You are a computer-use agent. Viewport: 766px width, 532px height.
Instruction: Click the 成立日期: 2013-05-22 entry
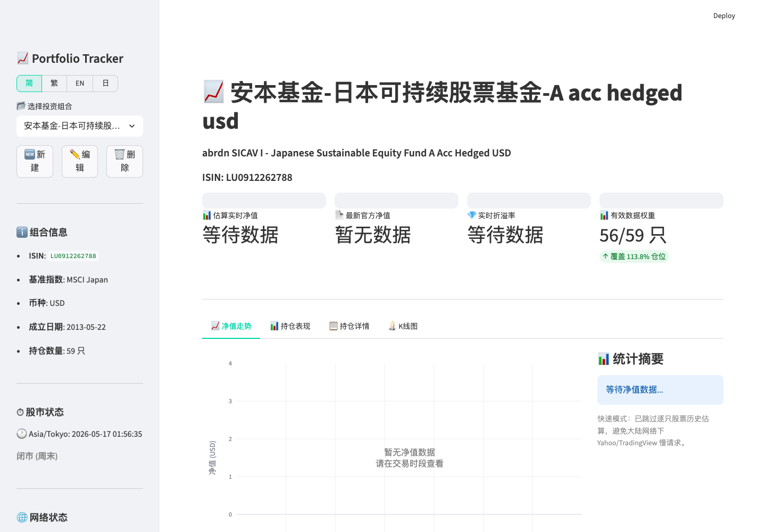pos(67,327)
